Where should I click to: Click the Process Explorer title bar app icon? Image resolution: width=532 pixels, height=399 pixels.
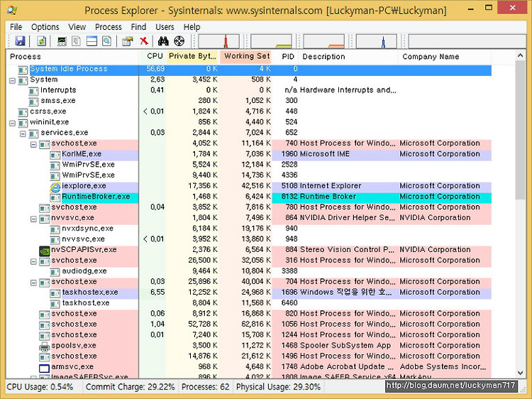click(x=12, y=10)
